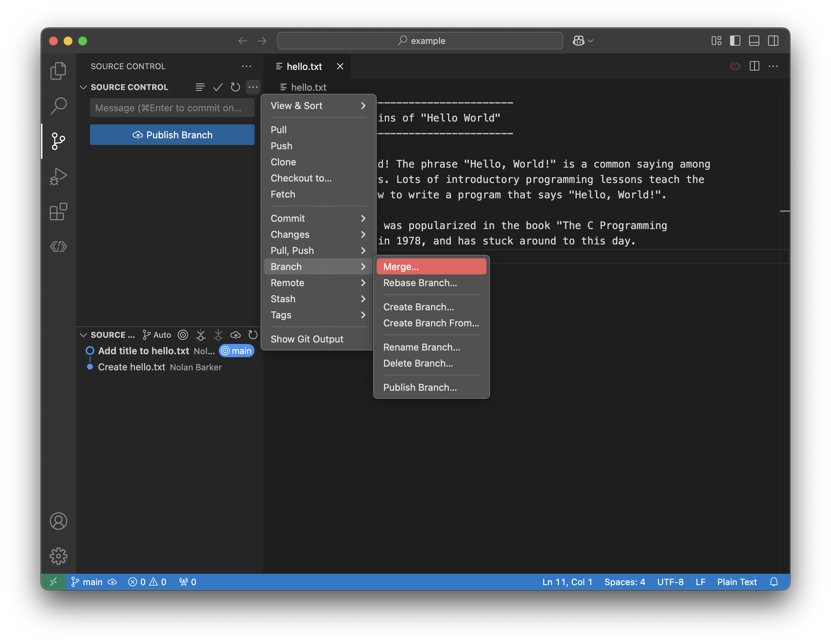The image size is (831, 644).
Task: Select Show Git Output menu item
Action: click(x=318, y=339)
